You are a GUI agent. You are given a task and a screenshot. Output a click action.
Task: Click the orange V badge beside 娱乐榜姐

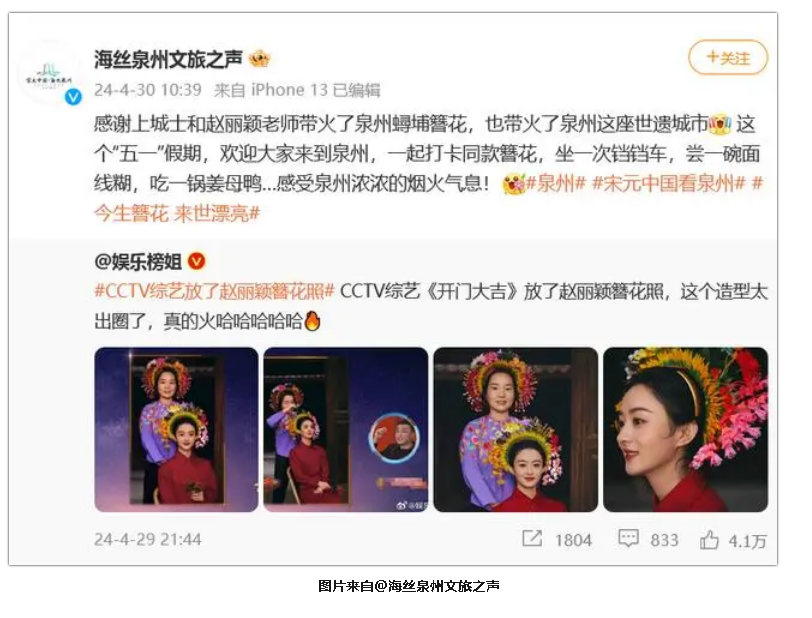[x=196, y=261]
